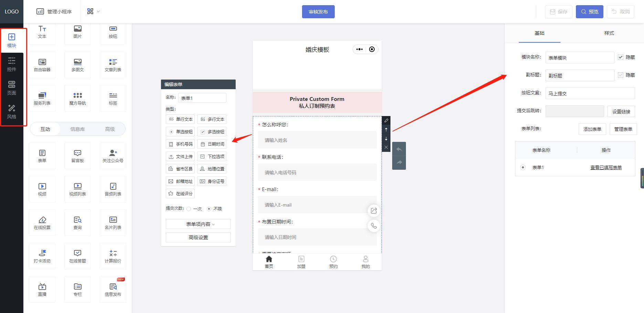
Task: Click the 保存 button
Action: pos(559,12)
